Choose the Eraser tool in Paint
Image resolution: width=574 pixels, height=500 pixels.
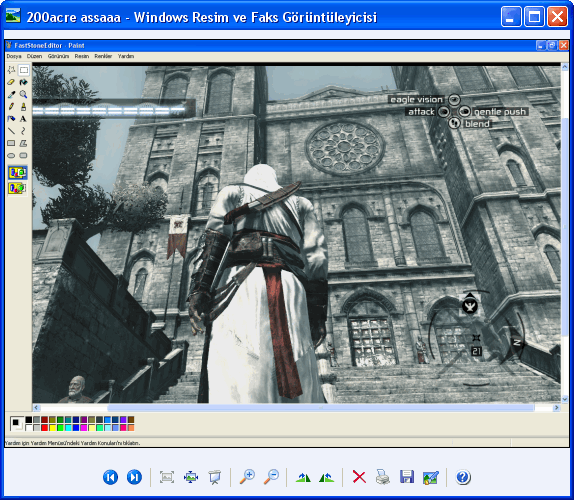click(11, 82)
